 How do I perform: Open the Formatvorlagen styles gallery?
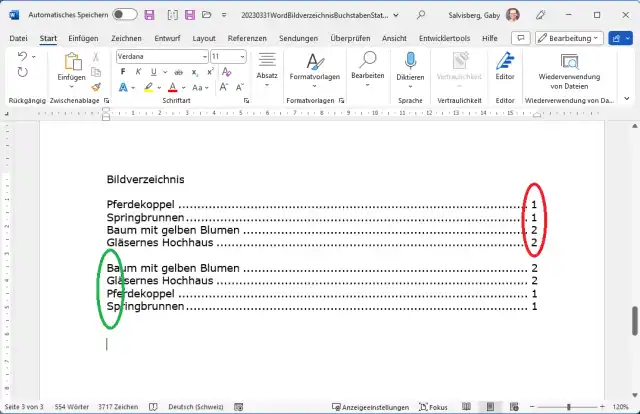[x=315, y=66]
